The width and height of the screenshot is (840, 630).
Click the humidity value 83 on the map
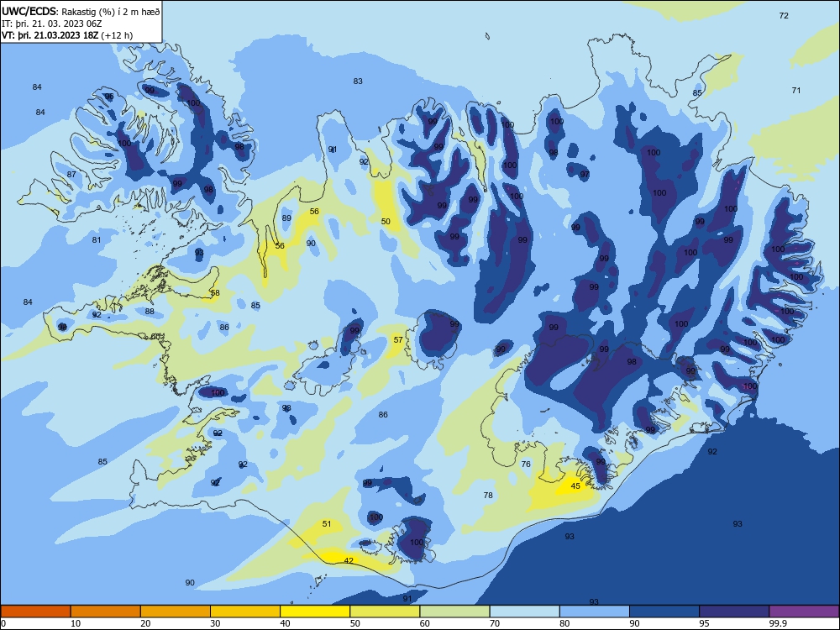(x=358, y=81)
